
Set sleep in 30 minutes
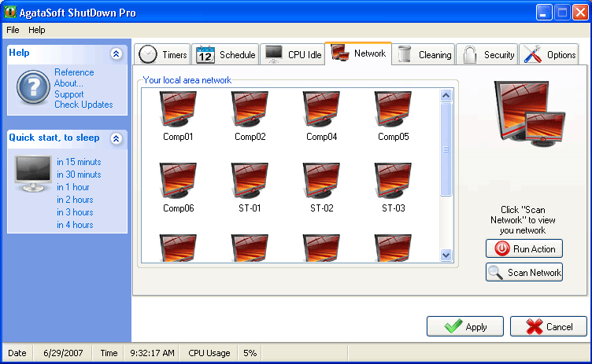point(79,175)
